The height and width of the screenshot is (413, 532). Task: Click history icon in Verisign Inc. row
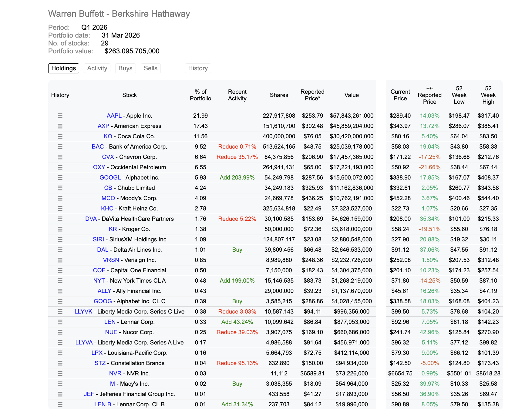pyautogui.click(x=60, y=260)
